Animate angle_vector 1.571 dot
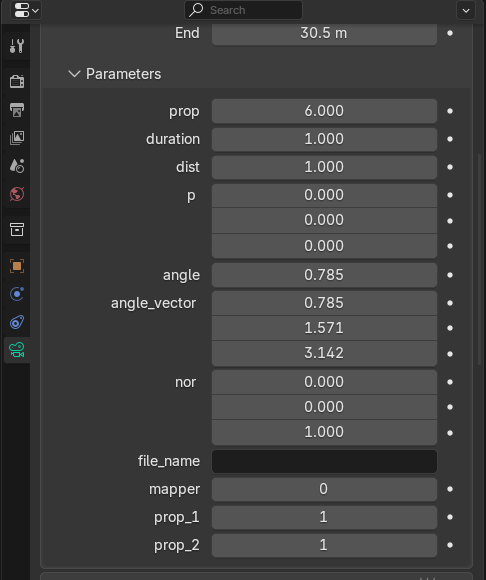The width and height of the screenshot is (486, 580). (450, 328)
